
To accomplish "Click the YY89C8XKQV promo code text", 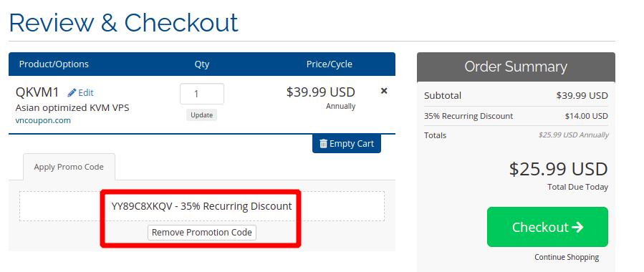I will 142,206.
